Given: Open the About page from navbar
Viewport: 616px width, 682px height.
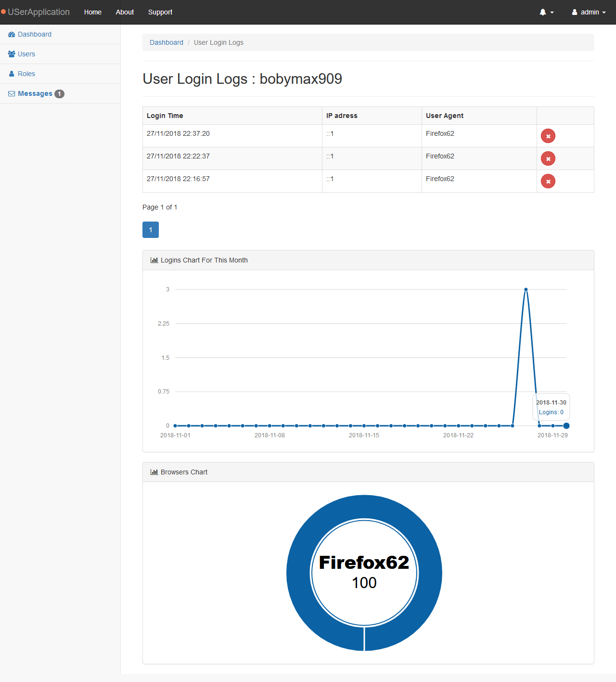Looking at the screenshot, I should pos(124,12).
